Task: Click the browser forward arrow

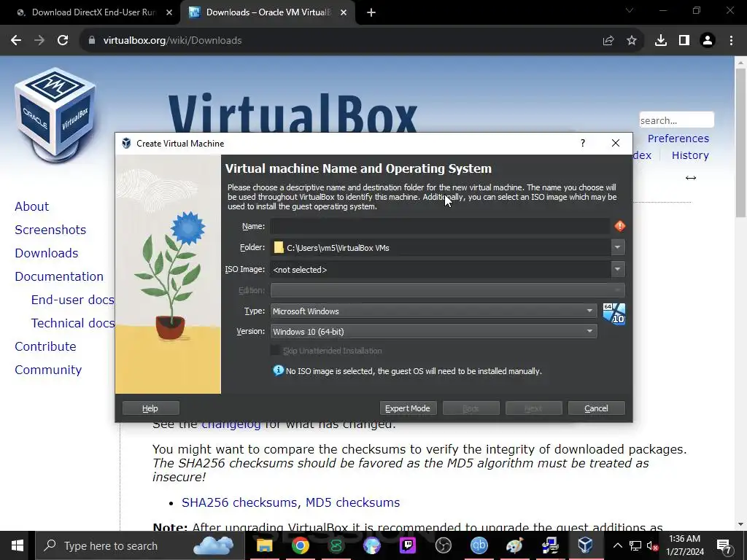Action: tap(39, 41)
